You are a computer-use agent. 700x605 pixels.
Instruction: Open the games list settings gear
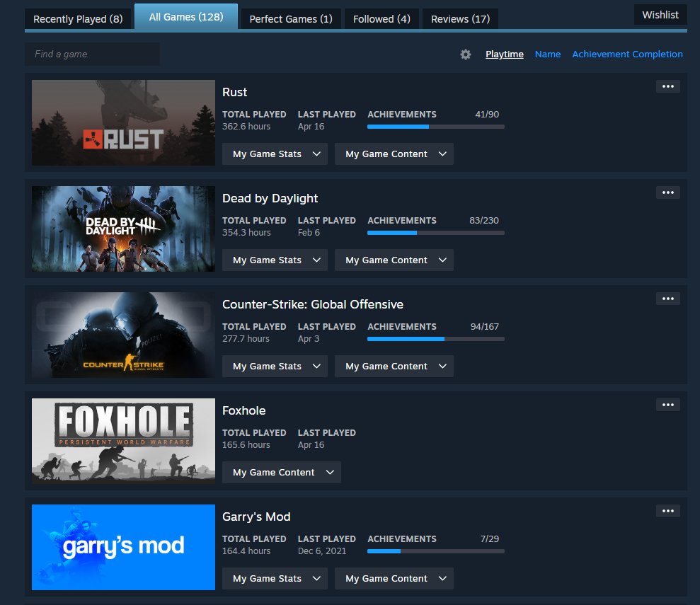465,54
